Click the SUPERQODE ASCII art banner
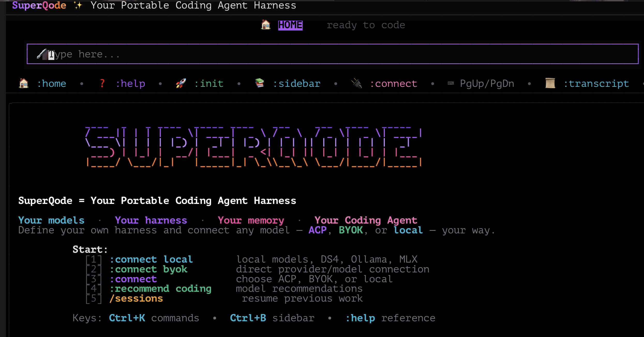This screenshot has width=644, height=337. coord(253,147)
